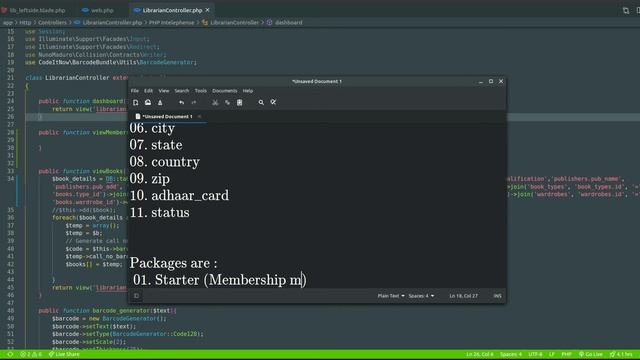Click the redo icon in text editor
Screen dimensions: 640x360
click(x=194, y=102)
